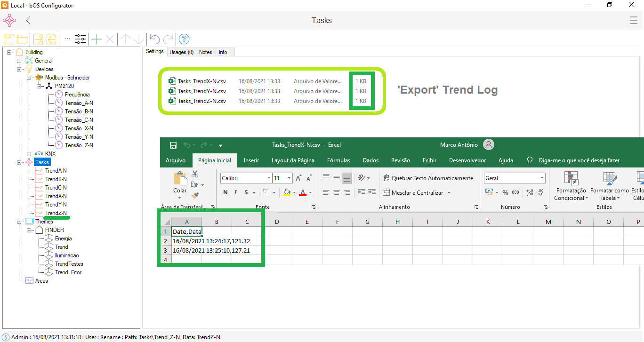Collapse the PM2120 device node
This screenshot has height=342, width=644.
(38, 86)
